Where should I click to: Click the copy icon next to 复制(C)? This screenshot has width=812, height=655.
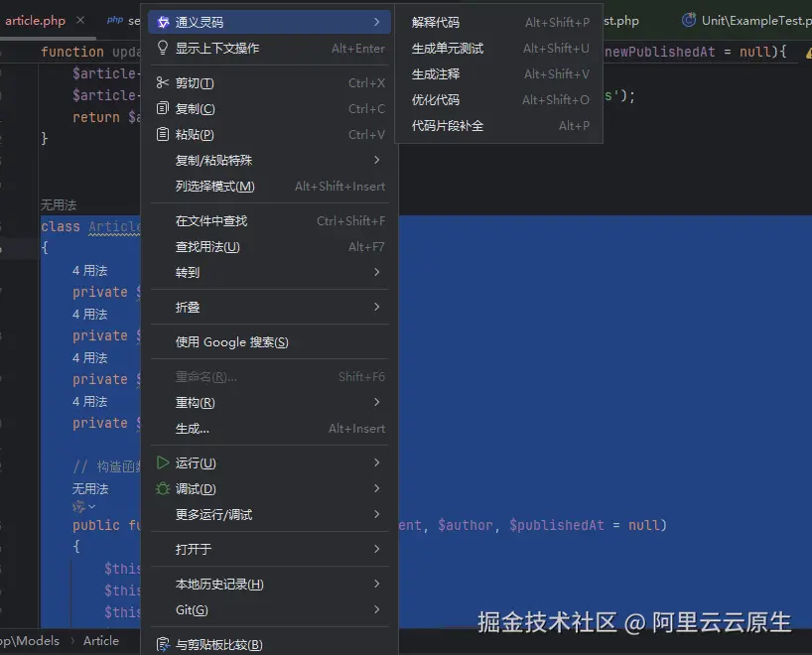tap(163, 108)
